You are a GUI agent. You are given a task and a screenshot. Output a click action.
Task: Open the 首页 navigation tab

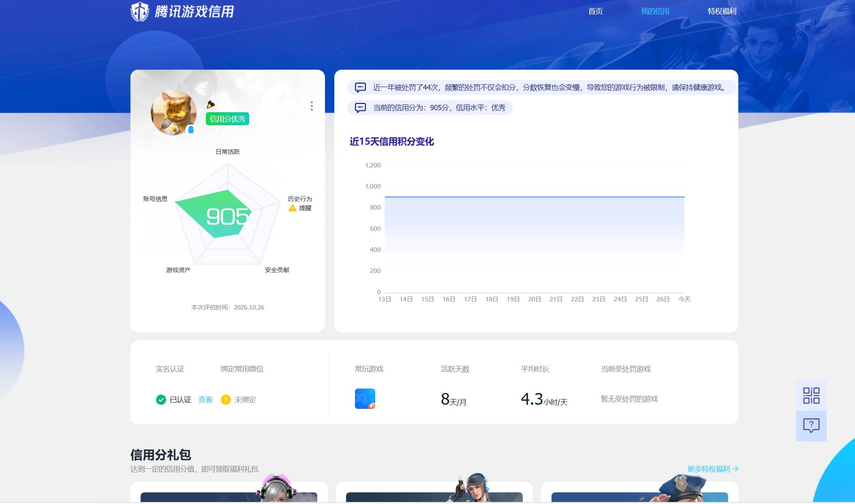point(595,11)
